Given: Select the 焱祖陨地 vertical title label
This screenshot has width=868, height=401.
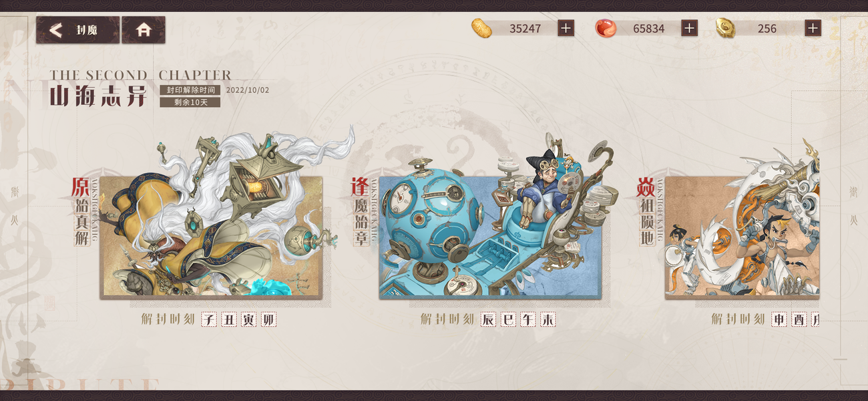Looking at the screenshot, I should coord(646,211).
